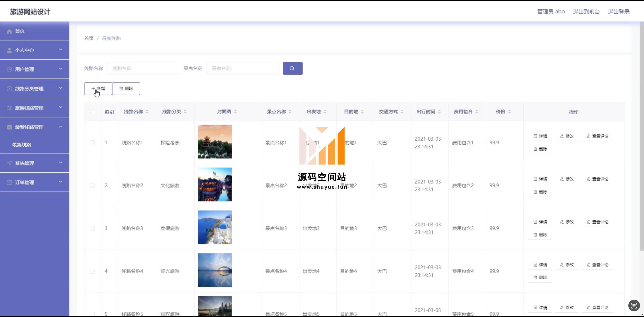Go to 首页 in the breadcrumb
The image size is (644, 317).
pos(89,38)
